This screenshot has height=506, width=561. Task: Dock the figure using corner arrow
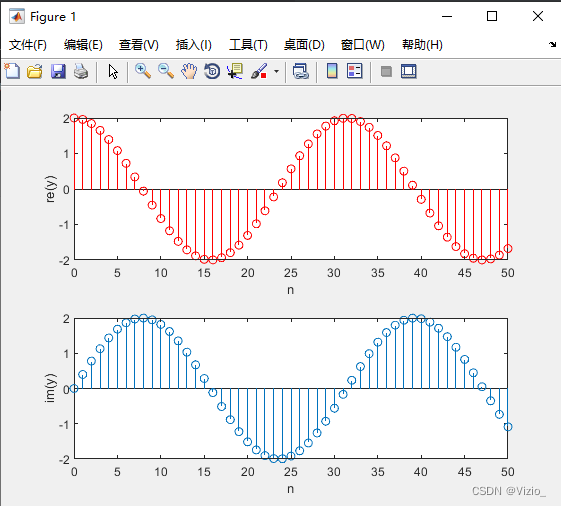tap(552, 44)
